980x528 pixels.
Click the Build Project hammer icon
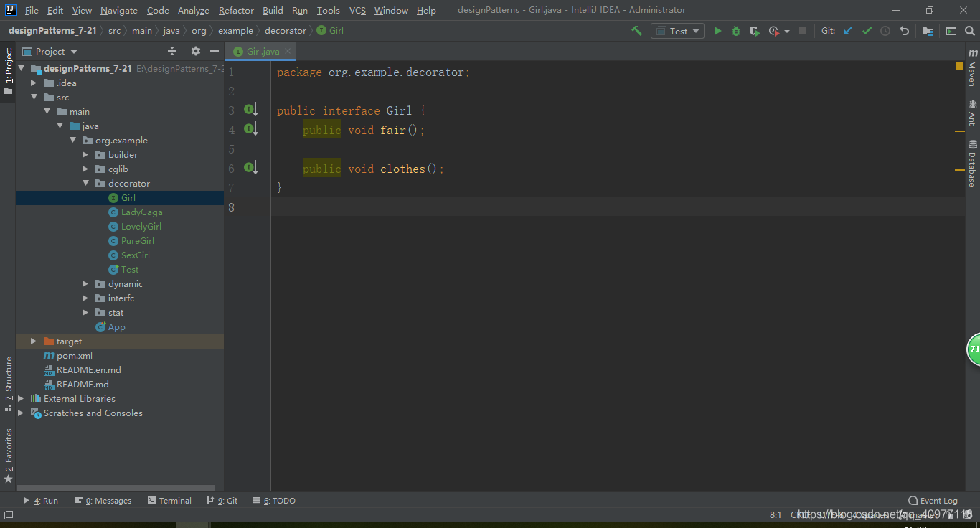click(x=636, y=31)
